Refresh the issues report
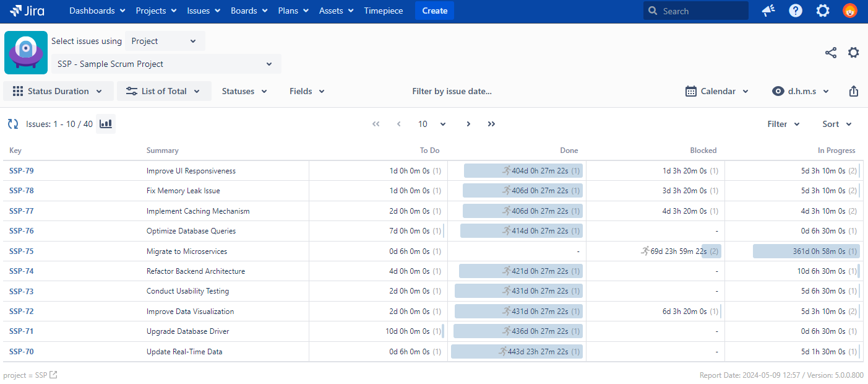The height and width of the screenshot is (384, 868). tap(12, 124)
